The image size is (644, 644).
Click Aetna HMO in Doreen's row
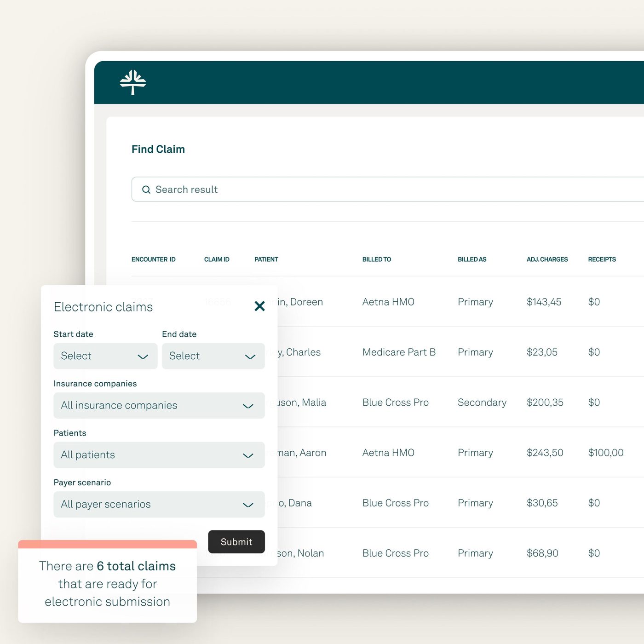coord(388,302)
